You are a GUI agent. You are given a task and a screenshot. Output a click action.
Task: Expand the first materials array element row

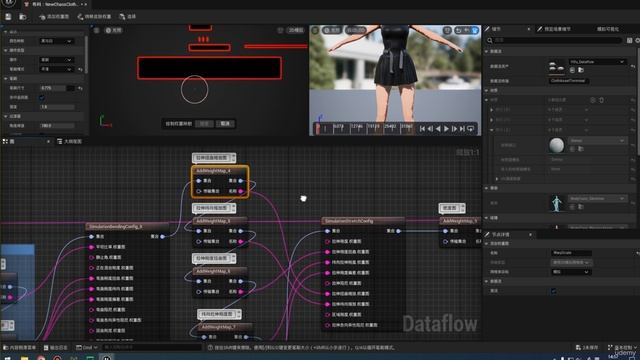click(491, 110)
